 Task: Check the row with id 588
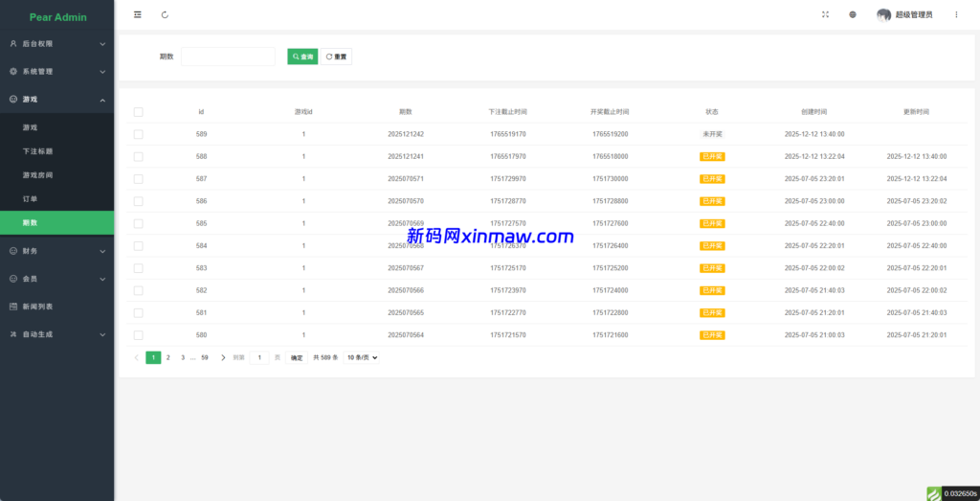click(x=138, y=156)
